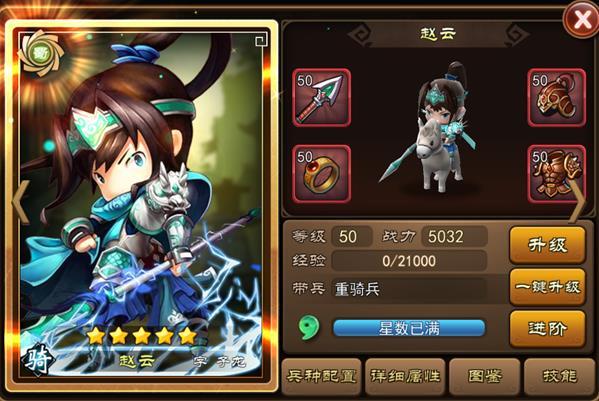Open the 兵种配置 troop setup tab

321,377
